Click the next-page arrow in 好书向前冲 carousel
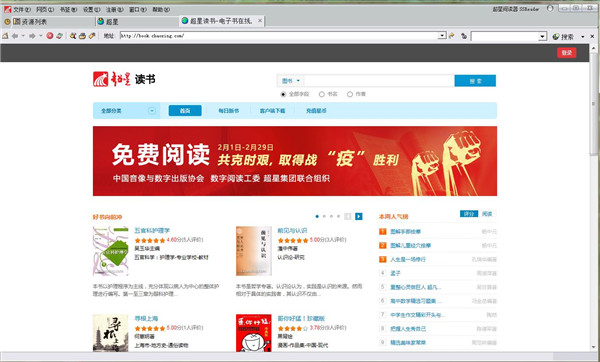The height and width of the screenshot is (362, 600). click(359, 216)
